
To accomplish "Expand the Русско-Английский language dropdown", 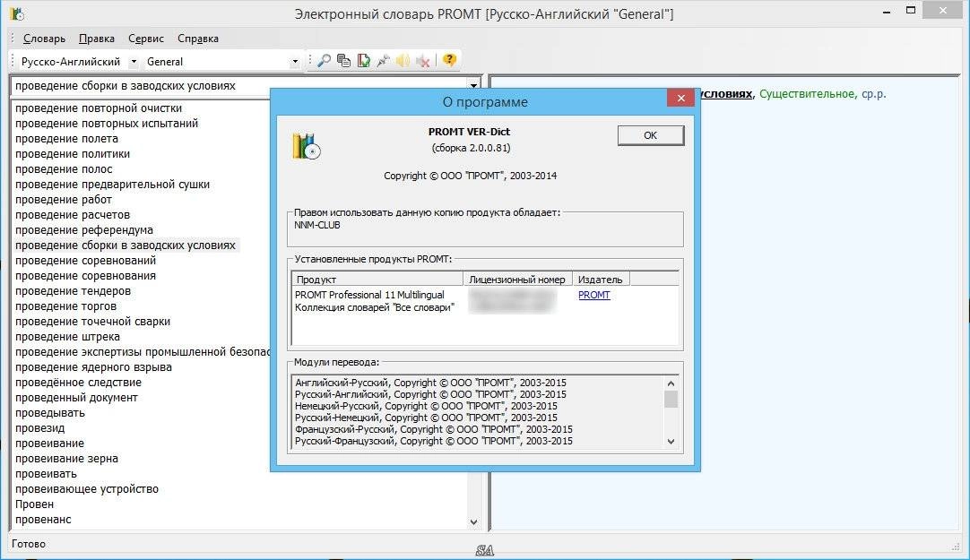I will click(x=134, y=62).
